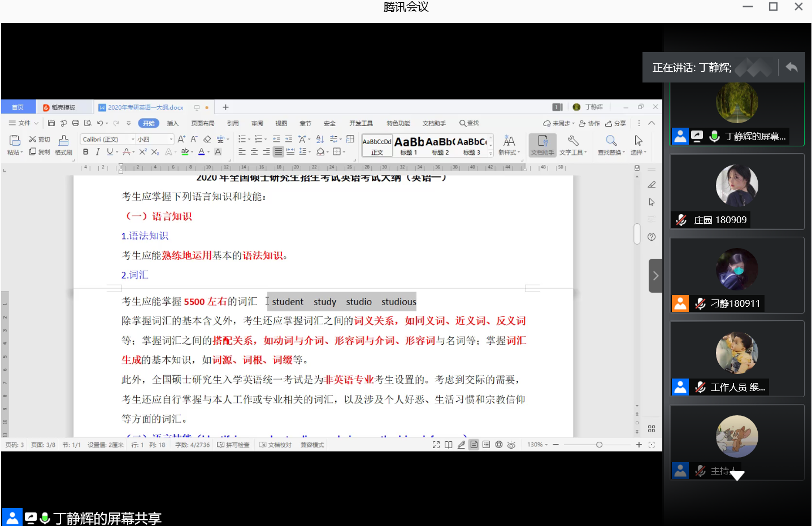Click the Find and Replace (查找替换) magnifier icon
The image size is (812, 526).
coord(611,140)
